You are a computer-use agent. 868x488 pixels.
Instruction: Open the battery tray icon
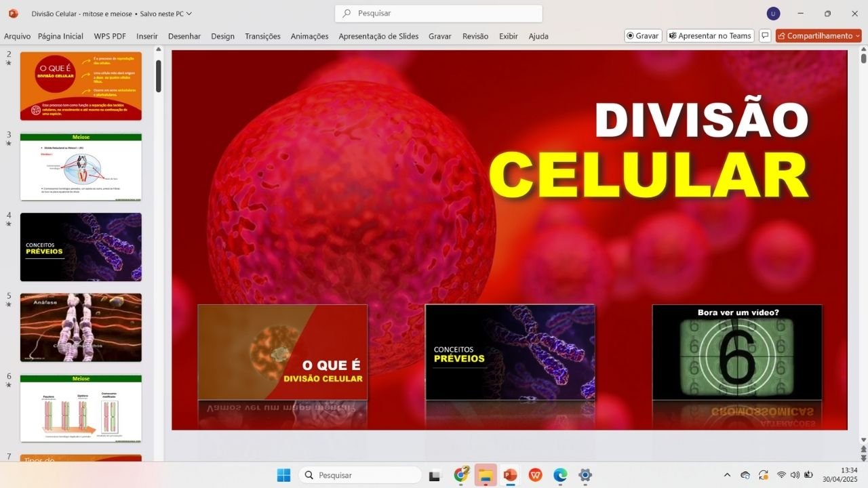[x=809, y=475]
